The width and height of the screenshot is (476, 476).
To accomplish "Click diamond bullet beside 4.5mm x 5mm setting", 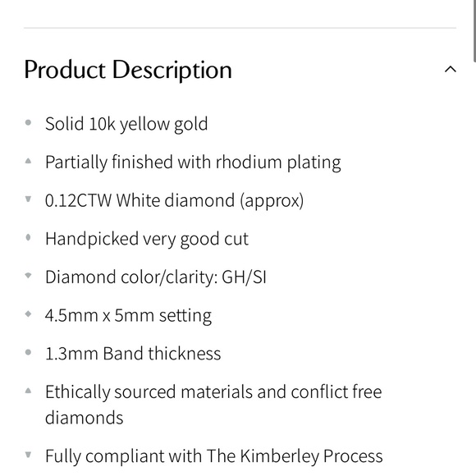I will pyautogui.click(x=28, y=314).
